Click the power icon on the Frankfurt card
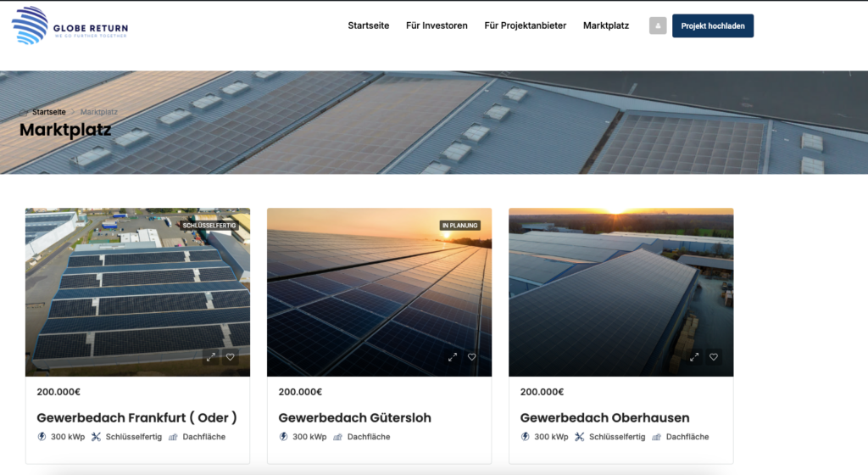Screen dimensions: 868x475 pyautogui.click(x=42, y=436)
